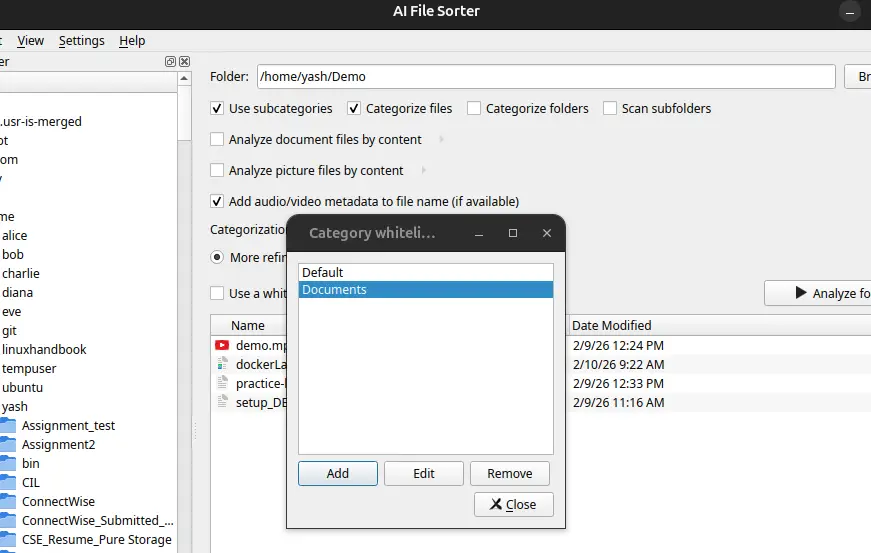The width and height of the screenshot is (871, 553).
Task: Minimize the AI File Sorter window
Action: [849, 12]
